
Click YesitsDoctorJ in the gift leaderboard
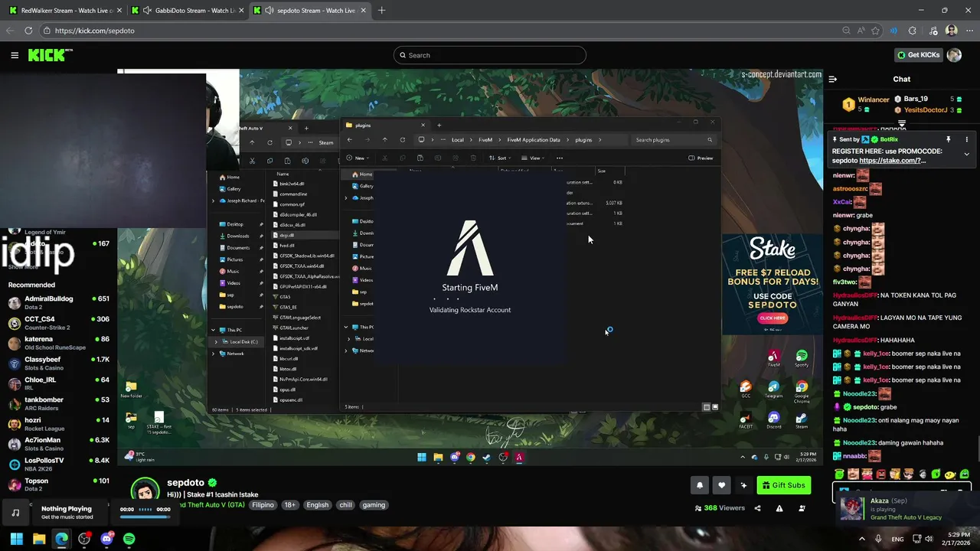[x=925, y=110]
